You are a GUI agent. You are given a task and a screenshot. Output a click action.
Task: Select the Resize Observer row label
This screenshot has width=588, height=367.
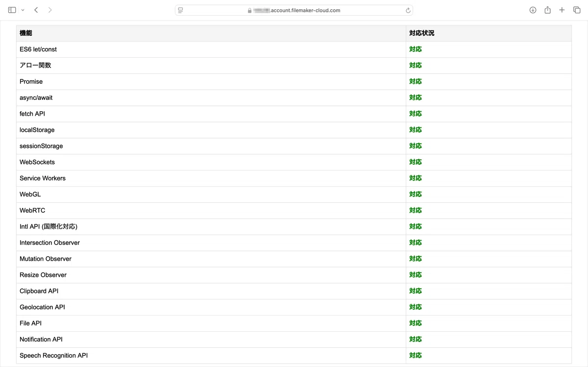[43, 275]
